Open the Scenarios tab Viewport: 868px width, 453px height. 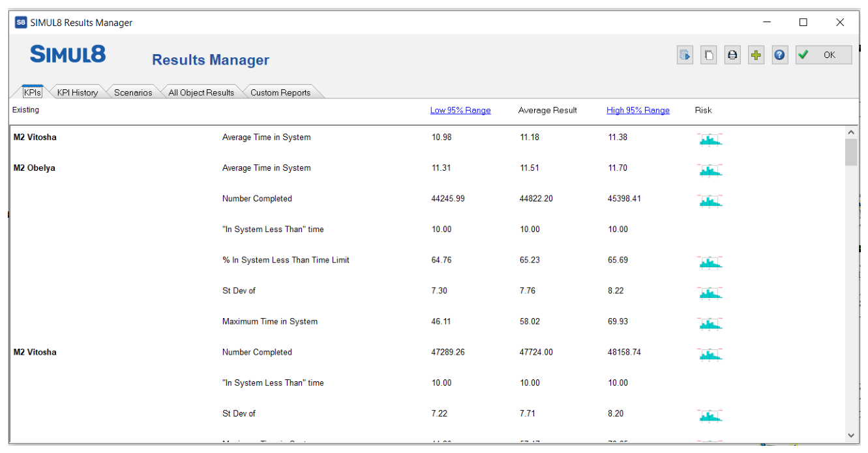(133, 93)
